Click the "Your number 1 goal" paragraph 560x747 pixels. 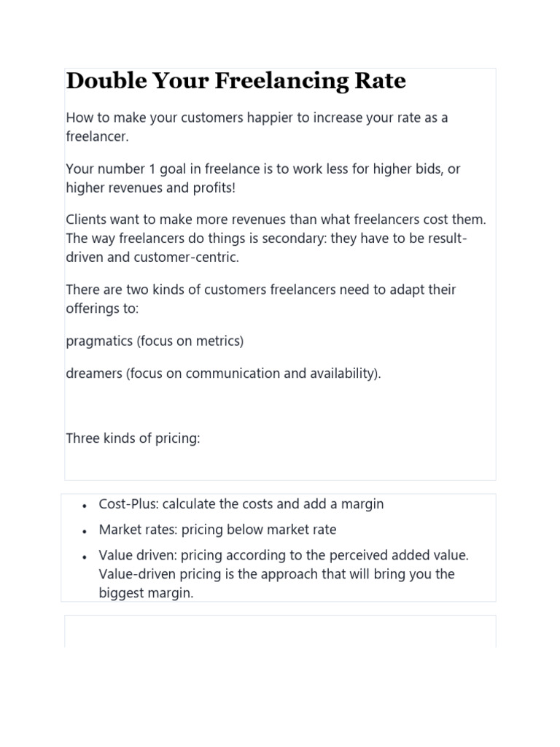click(x=262, y=169)
